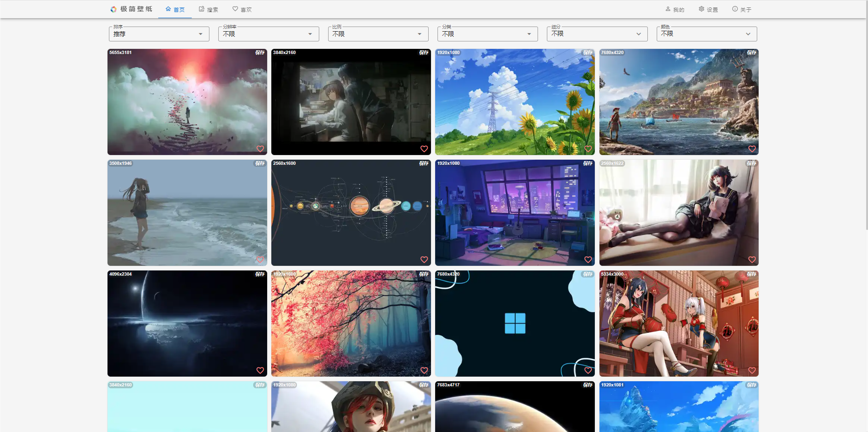Screen dimensions: 868x432
Task: Open the girl at computer wallpaper thumbnail
Action: tap(350, 102)
